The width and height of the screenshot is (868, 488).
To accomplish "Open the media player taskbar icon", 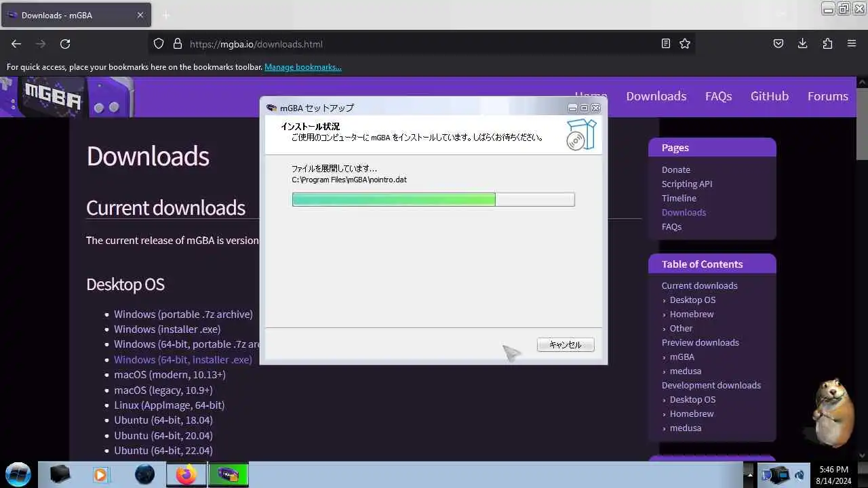I will (x=101, y=475).
